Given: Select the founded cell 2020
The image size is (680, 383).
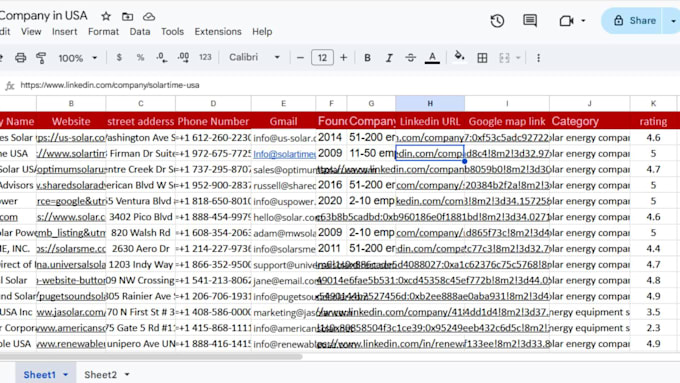Looking at the screenshot, I should [x=331, y=201].
